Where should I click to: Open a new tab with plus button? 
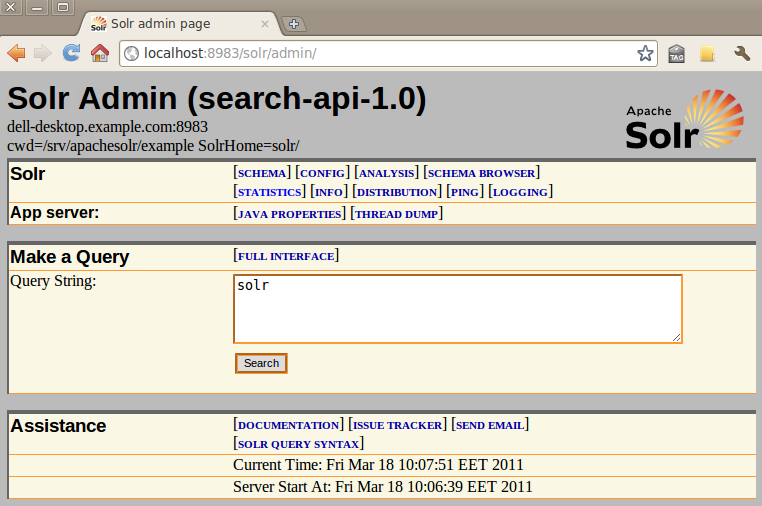click(294, 24)
